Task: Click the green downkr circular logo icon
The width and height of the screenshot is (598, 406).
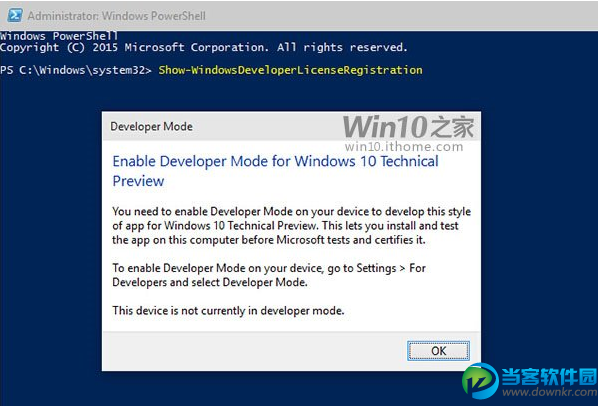Action: pos(480,380)
